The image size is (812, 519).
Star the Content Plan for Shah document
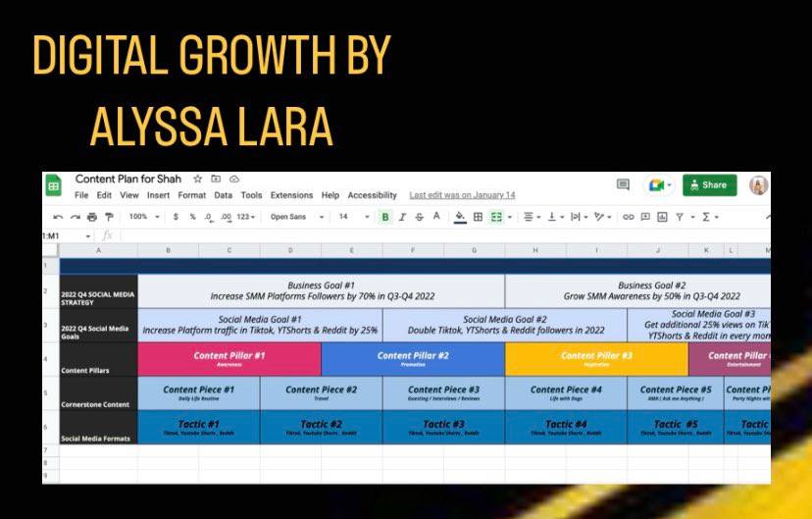click(x=197, y=179)
